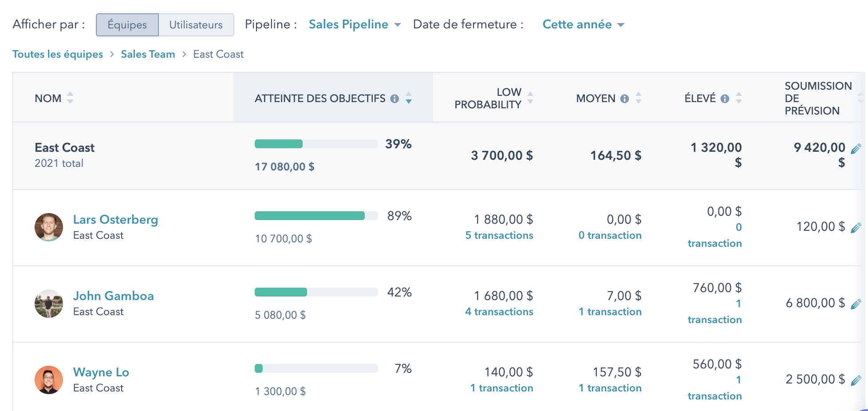Sort by Élevé column arrows

739,98
